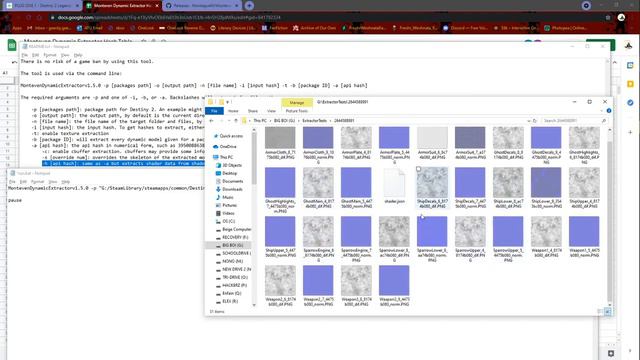Select GhostMain_4 dif PNG thumbnail
This screenshot has width=640, height=360.
318,188
